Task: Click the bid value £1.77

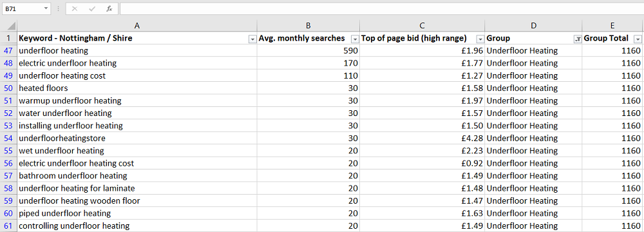Action: [422, 63]
